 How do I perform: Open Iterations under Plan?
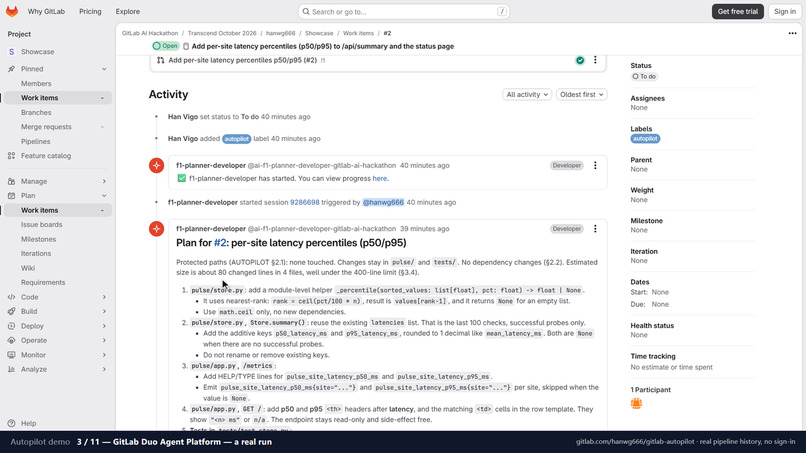36,253
